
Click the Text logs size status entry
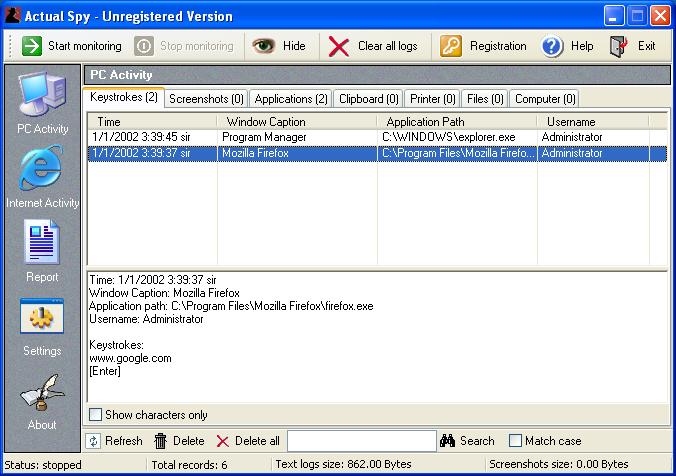tap(343, 464)
